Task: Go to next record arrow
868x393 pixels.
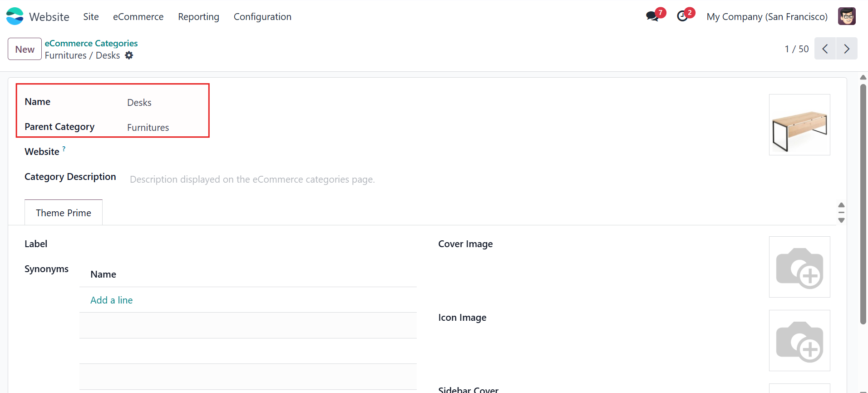Action: click(847, 49)
